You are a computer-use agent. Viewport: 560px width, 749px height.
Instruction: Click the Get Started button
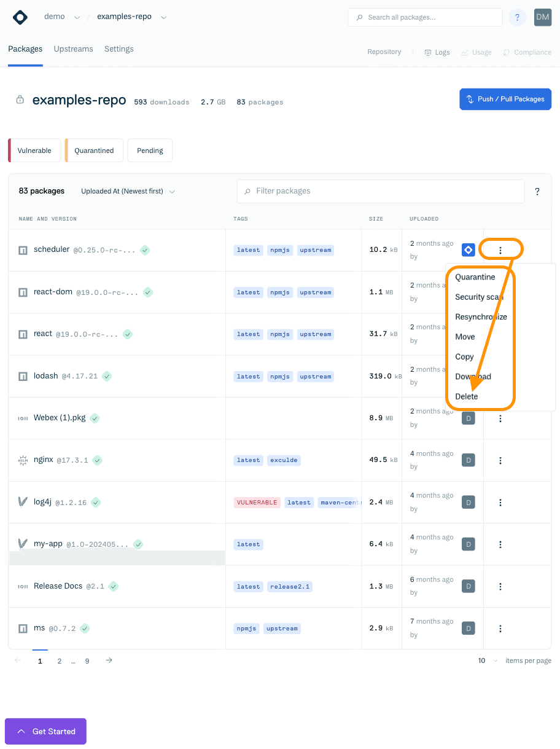click(45, 731)
